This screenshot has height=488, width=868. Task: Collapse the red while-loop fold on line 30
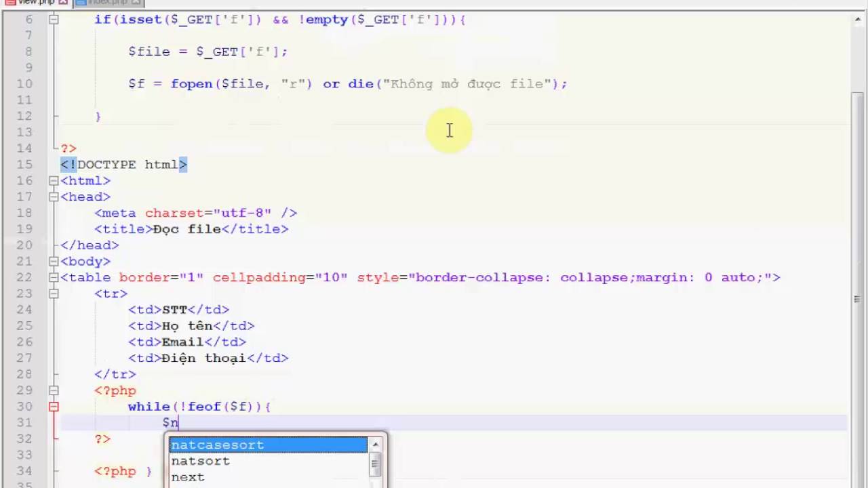pos(54,407)
